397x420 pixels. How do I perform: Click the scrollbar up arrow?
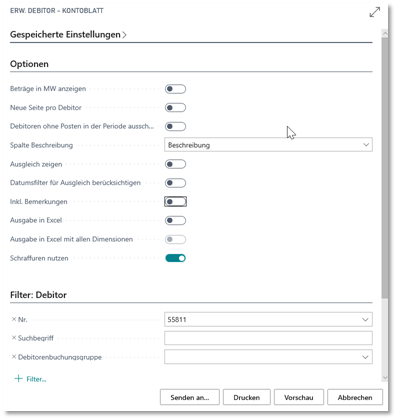click(x=385, y=33)
